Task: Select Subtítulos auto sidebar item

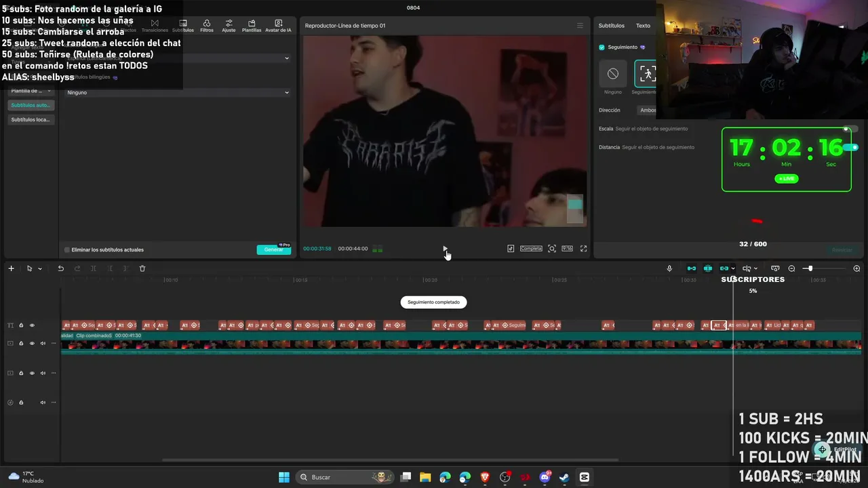Action: (x=31, y=105)
